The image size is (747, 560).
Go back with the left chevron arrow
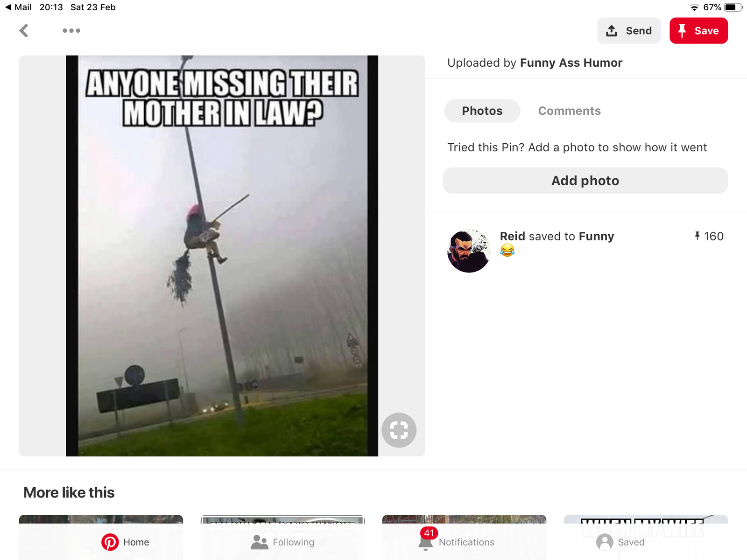pos(24,31)
